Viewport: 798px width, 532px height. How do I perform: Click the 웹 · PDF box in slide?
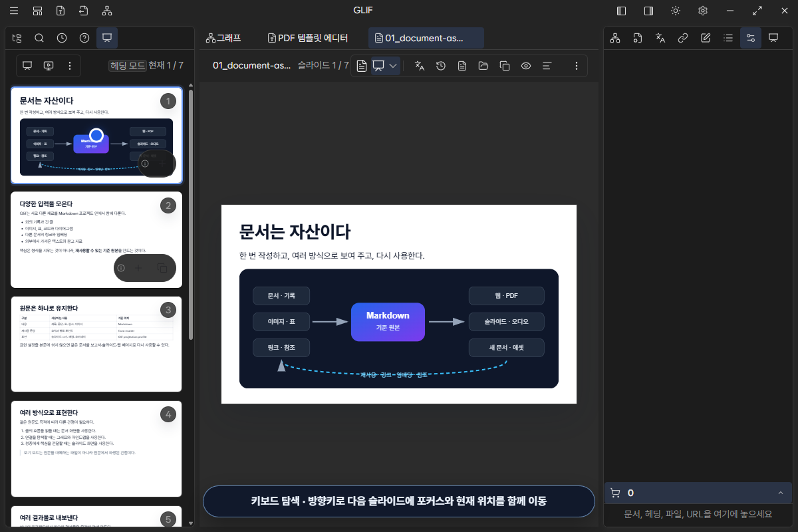tap(506, 296)
